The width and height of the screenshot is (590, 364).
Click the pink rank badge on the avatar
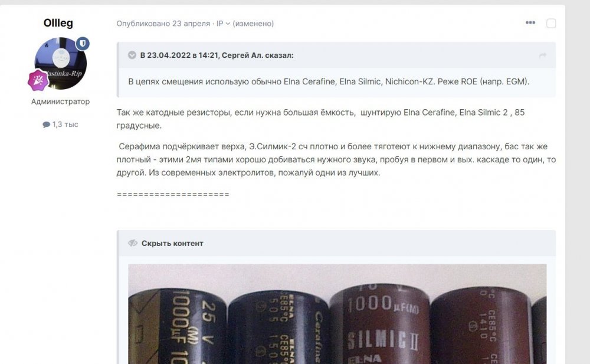tap(38, 80)
